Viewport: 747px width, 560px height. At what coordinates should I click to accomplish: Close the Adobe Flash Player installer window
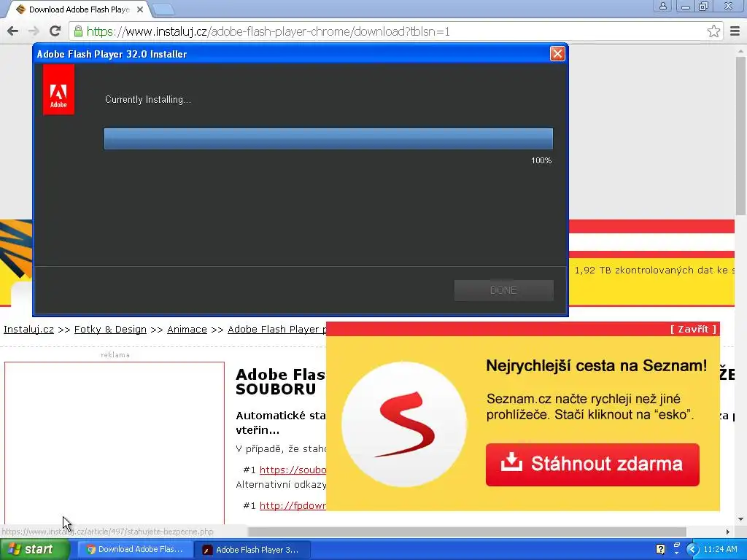pyautogui.click(x=557, y=53)
